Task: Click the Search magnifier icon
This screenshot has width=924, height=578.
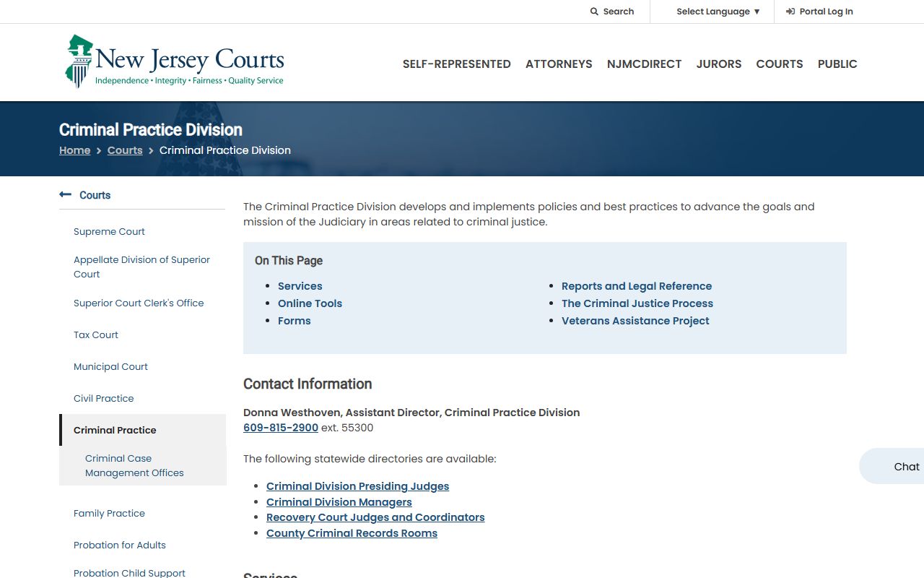Action: click(x=594, y=12)
